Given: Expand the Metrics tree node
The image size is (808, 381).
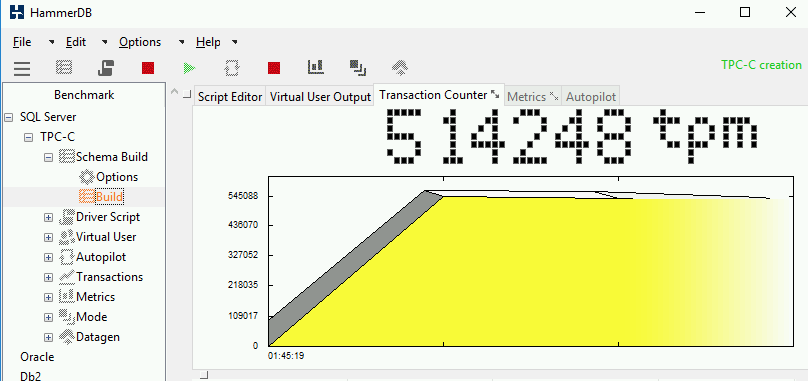Looking at the screenshot, I should point(48,297).
